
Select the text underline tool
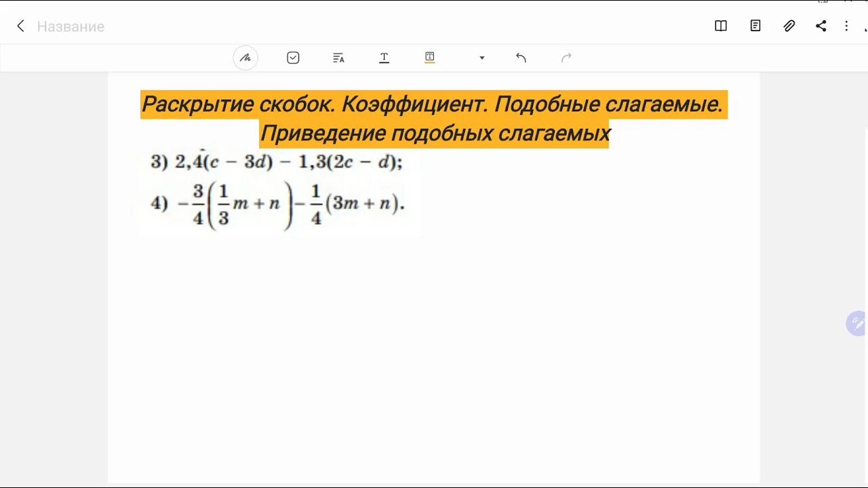[x=384, y=58]
